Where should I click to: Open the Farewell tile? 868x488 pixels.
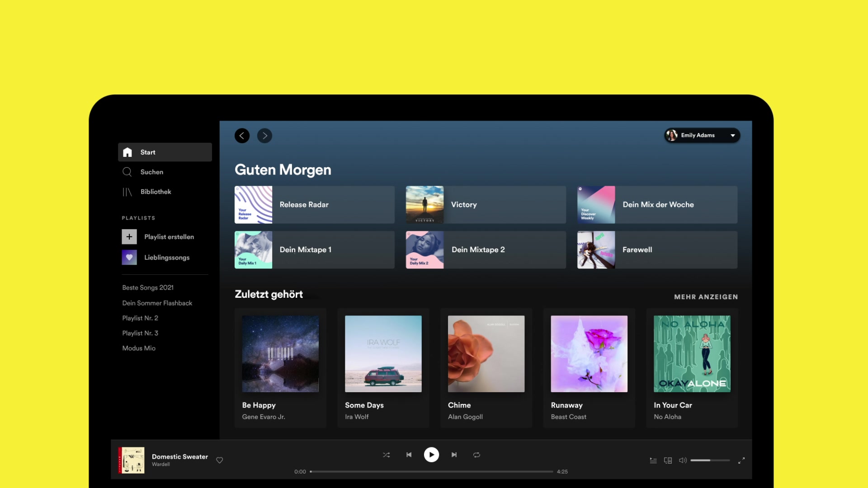657,250
